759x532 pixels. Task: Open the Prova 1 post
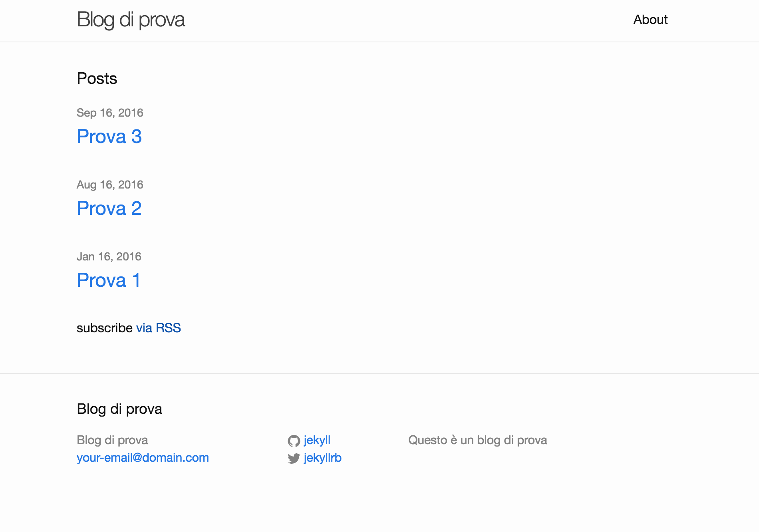(109, 280)
